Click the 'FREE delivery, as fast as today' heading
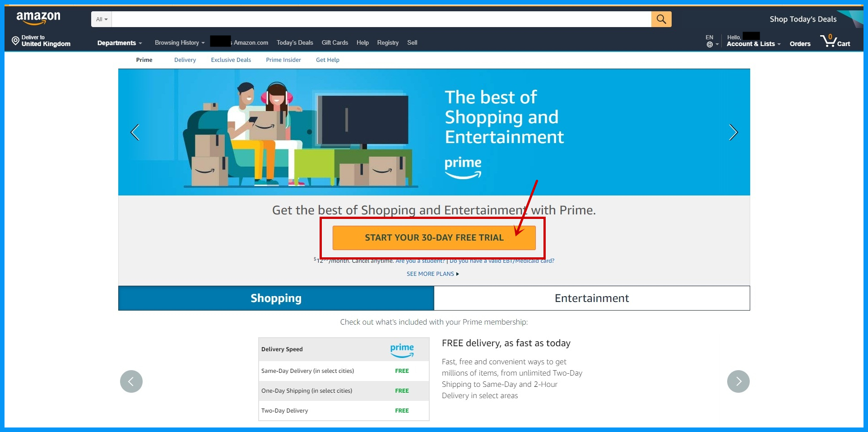 point(506,343)
